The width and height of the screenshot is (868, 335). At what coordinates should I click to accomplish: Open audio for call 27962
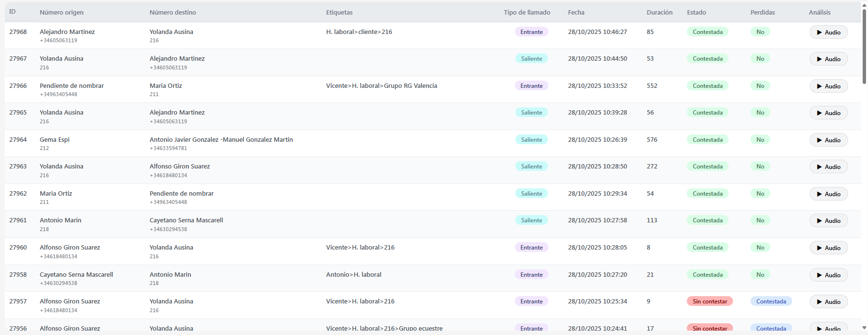(x=828, y=194)
